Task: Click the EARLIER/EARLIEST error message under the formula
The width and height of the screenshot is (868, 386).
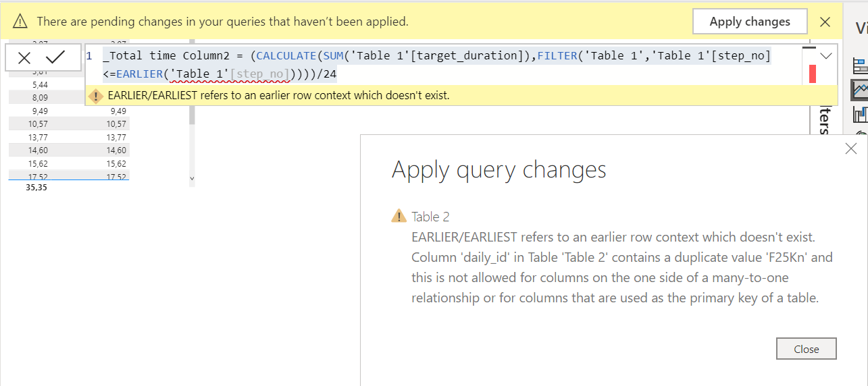Action: coord(278,96)
